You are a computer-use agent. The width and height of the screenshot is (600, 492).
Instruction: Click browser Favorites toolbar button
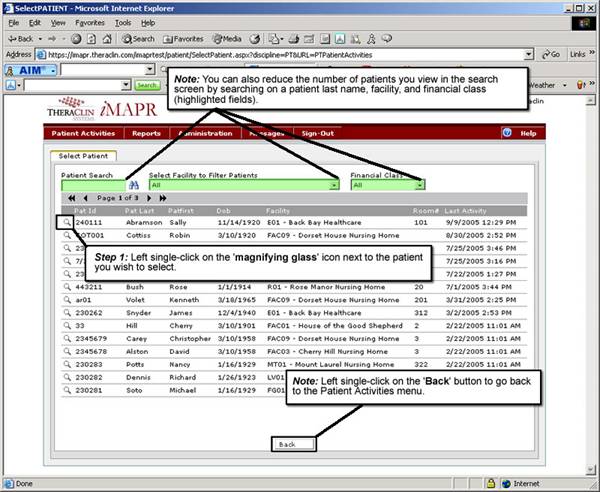pos(182,38)
